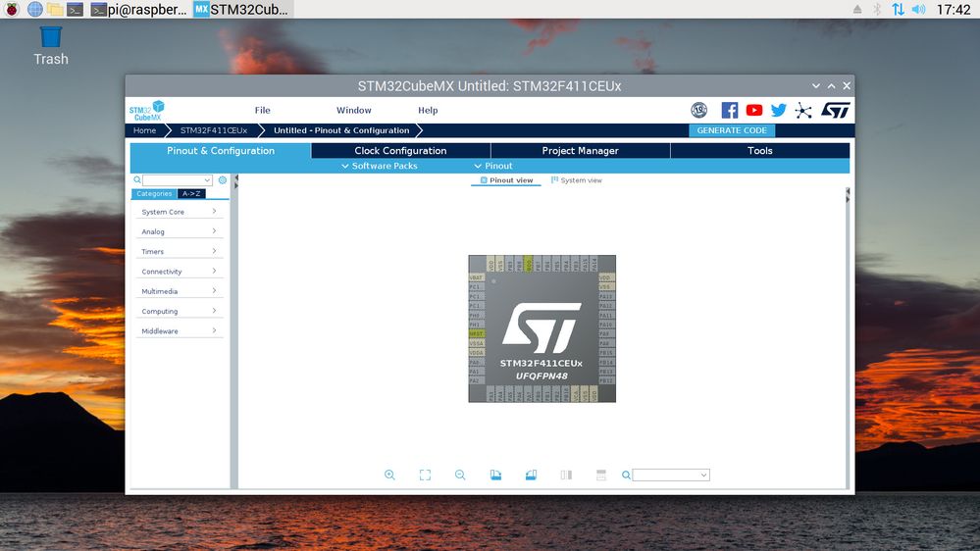Open the peripheral search dropdown in left panel
This screenshot has width=980, height=551.
[207, 180]
